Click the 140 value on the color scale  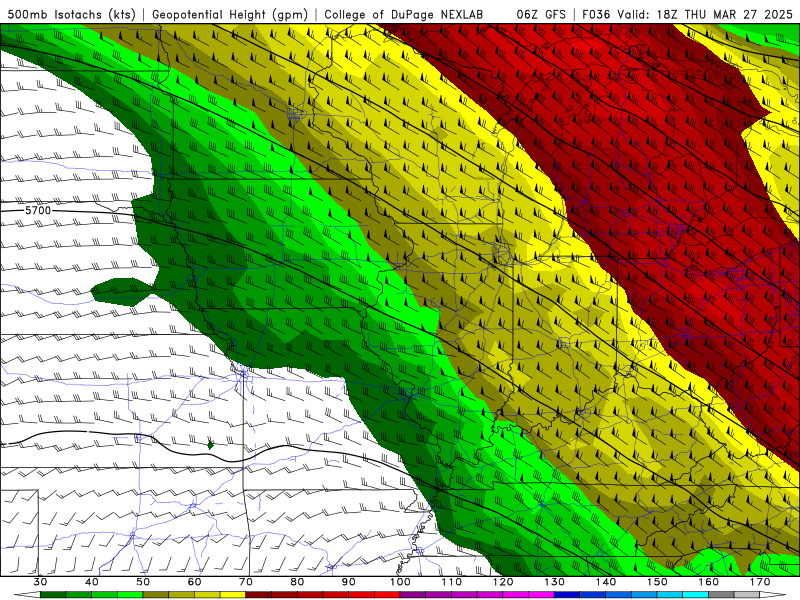pyautogui.click(x=606, y=582)
